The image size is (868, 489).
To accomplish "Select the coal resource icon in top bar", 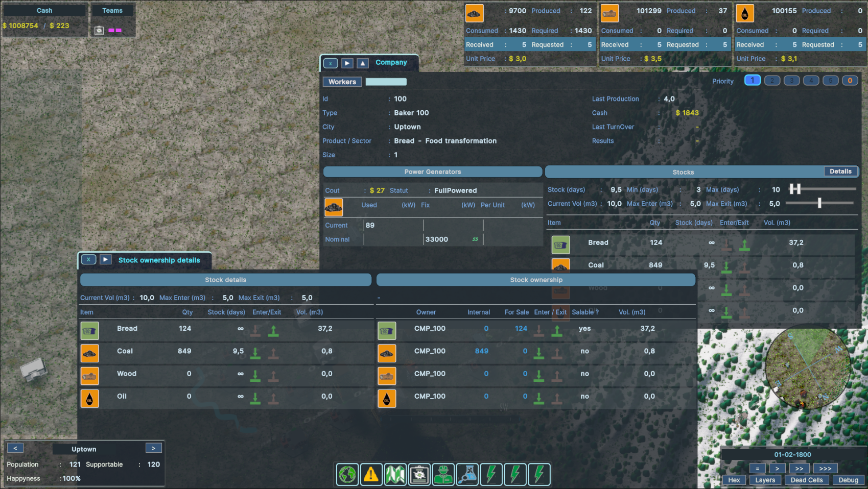I will 475,13.
